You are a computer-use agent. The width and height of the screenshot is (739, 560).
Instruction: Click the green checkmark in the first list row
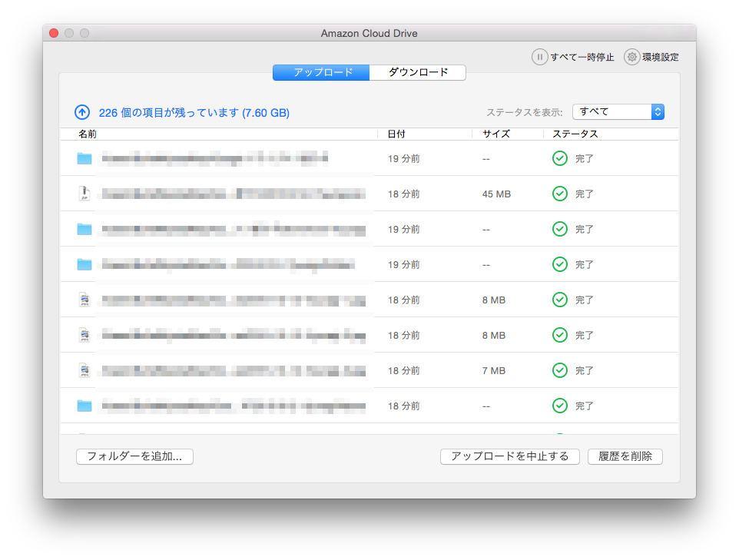point(560,158)
